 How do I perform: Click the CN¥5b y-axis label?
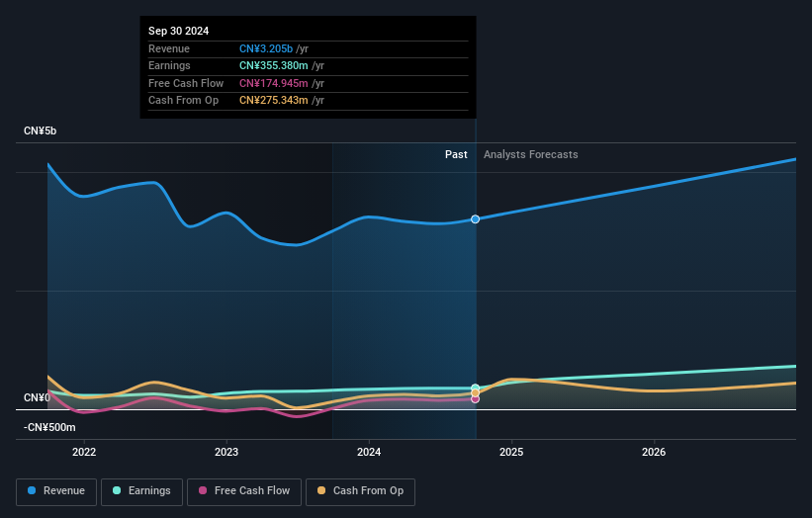[40, 130]
